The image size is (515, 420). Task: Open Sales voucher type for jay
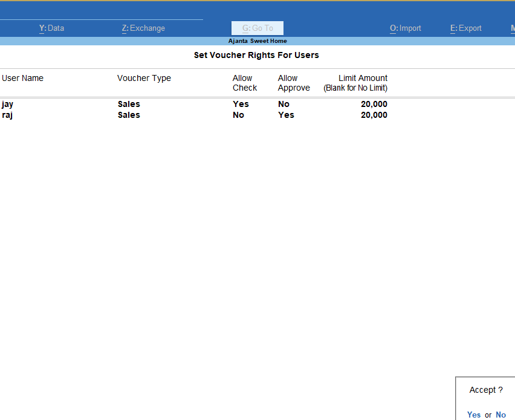[129, 104]
